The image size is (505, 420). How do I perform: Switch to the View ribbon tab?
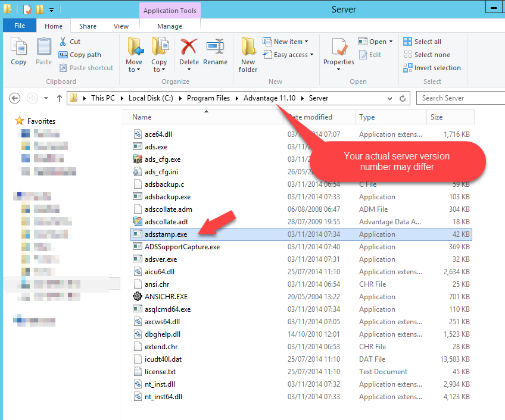[x=121, y=26]
